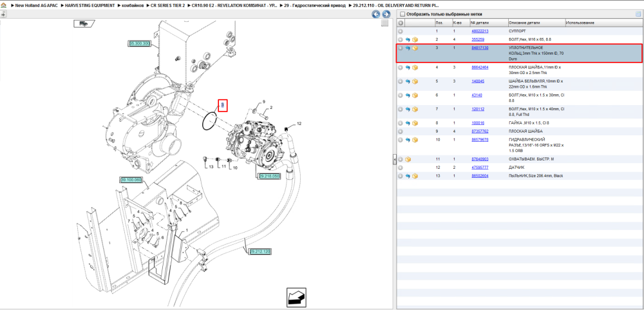This screenshot has height=310, width=644.
Task: Click the yellow box icon for part 355259
Action: pos(415,39)
